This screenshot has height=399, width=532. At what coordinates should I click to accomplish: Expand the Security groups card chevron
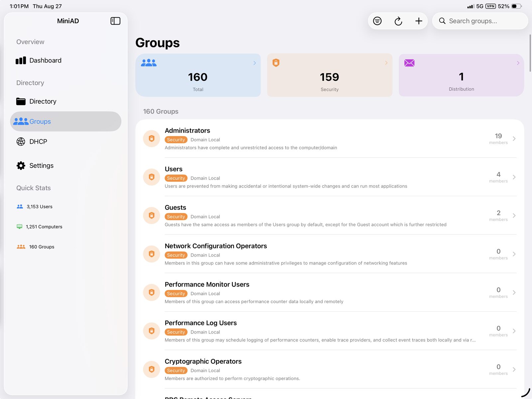tap(386, 63)
